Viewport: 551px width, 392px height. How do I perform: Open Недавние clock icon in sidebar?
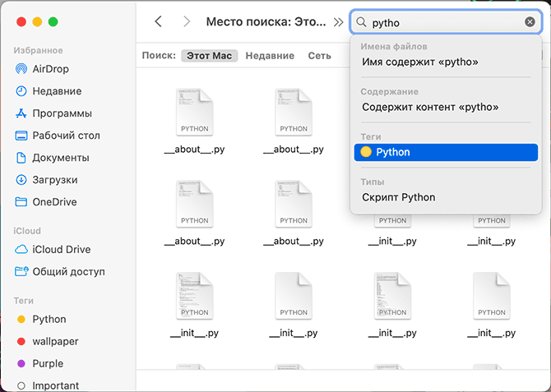[21, 91]
